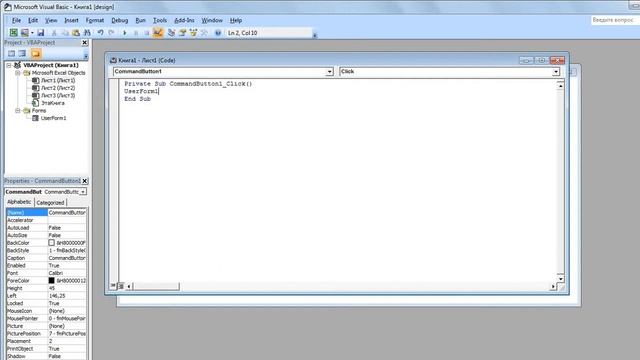Open the Click procedure dropdown in code window
This screenshot has width=640, height=360.
click(x=556, y=72)
